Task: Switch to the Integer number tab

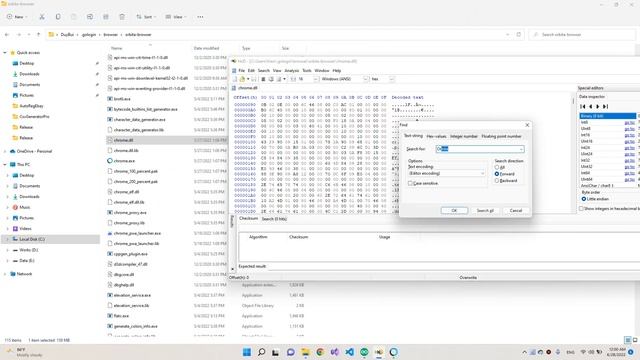Action: point(464,136)
